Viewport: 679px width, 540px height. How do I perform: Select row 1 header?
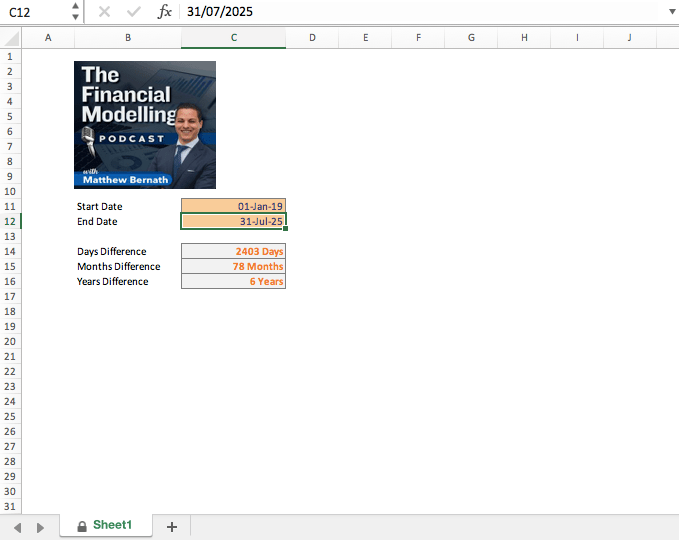coord(10,57)
